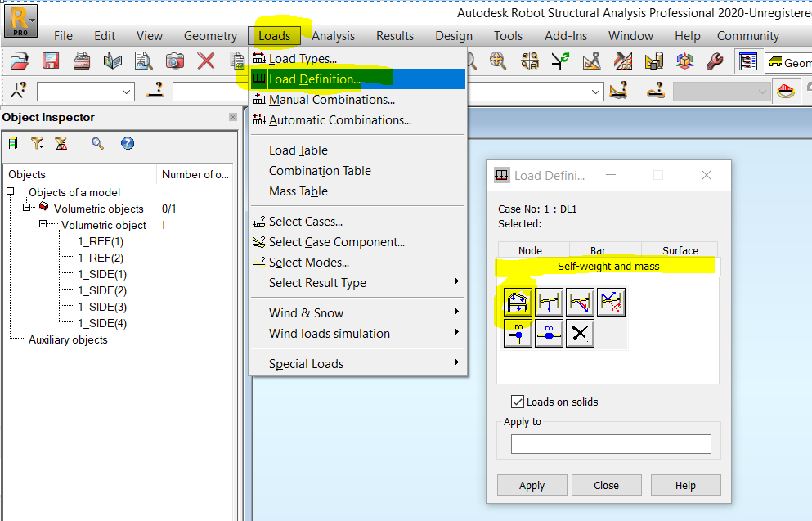812x521 pixels.
Task: Click the redraw axes refresh icon
Action: 560,61
